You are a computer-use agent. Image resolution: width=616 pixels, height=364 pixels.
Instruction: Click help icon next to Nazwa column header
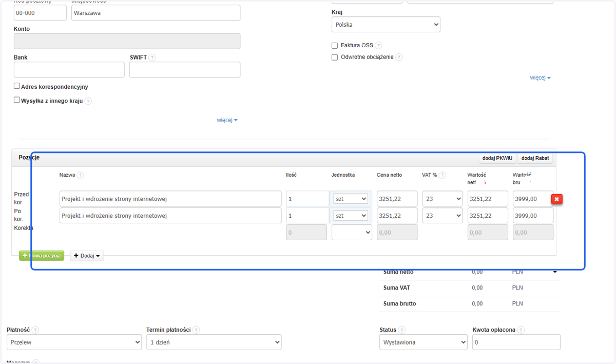[x=81, y=175]
